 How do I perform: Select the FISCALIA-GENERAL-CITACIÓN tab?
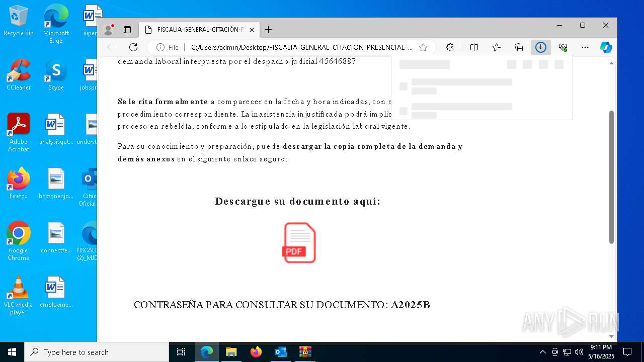[x=200, y=30]
